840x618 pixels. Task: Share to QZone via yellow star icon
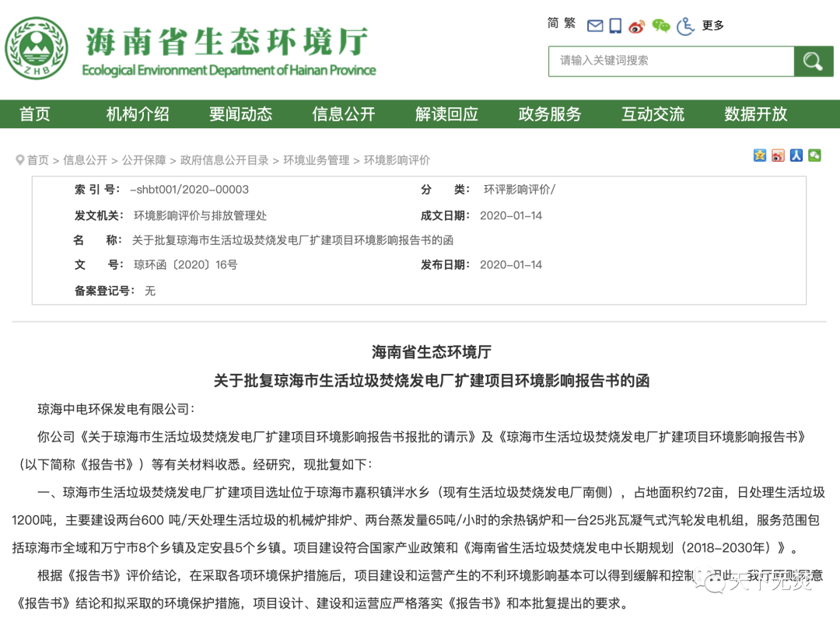[x=760, y=155]
